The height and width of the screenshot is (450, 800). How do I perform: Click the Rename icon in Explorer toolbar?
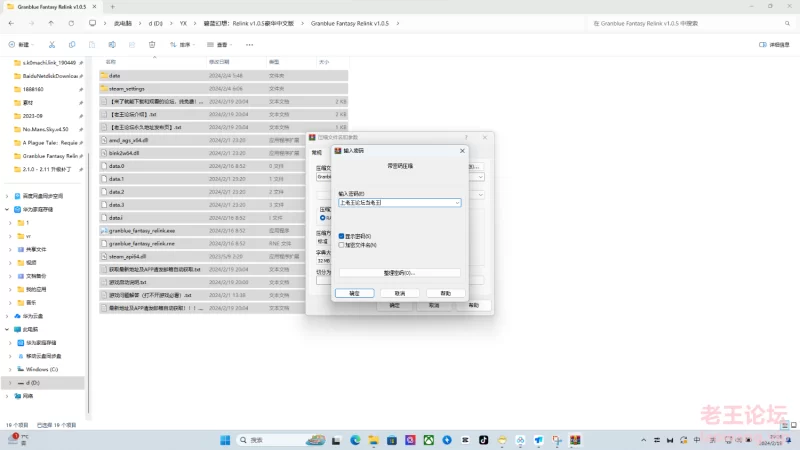112,45
